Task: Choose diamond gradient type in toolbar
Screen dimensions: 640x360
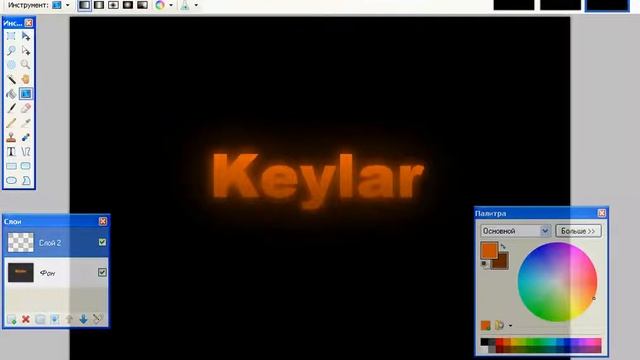Action: pyautogui.click(x=113, y=5)
